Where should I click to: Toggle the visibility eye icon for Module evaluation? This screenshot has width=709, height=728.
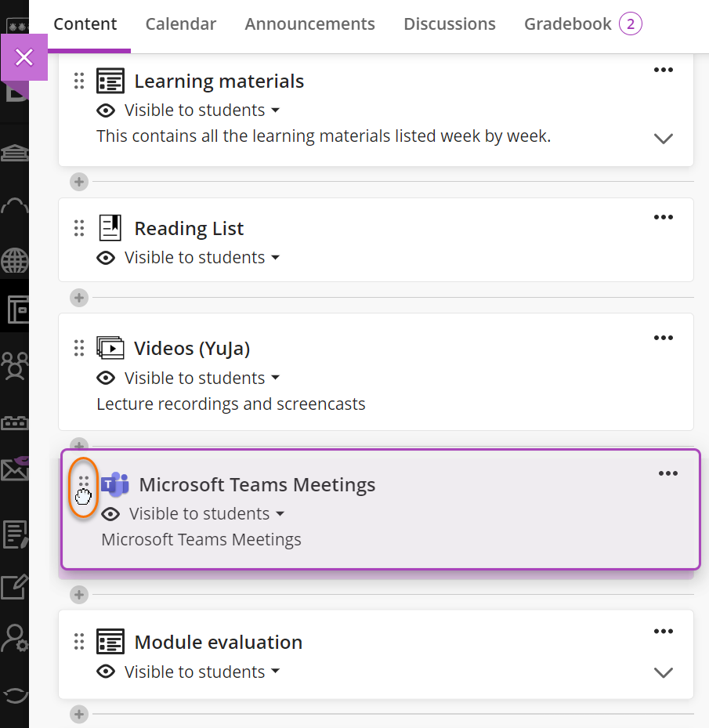point(106,672)
